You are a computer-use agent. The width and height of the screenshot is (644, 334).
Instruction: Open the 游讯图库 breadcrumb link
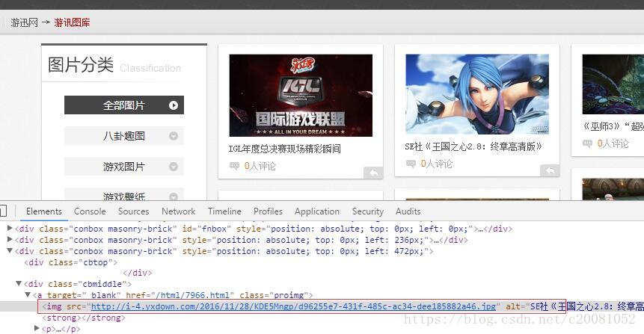[x=72, y=22]
